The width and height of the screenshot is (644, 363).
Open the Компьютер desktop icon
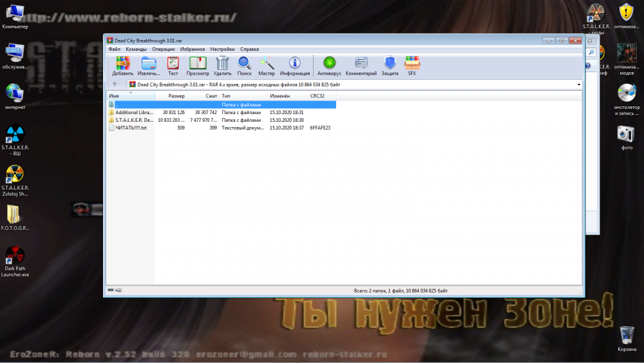(15, 17)
